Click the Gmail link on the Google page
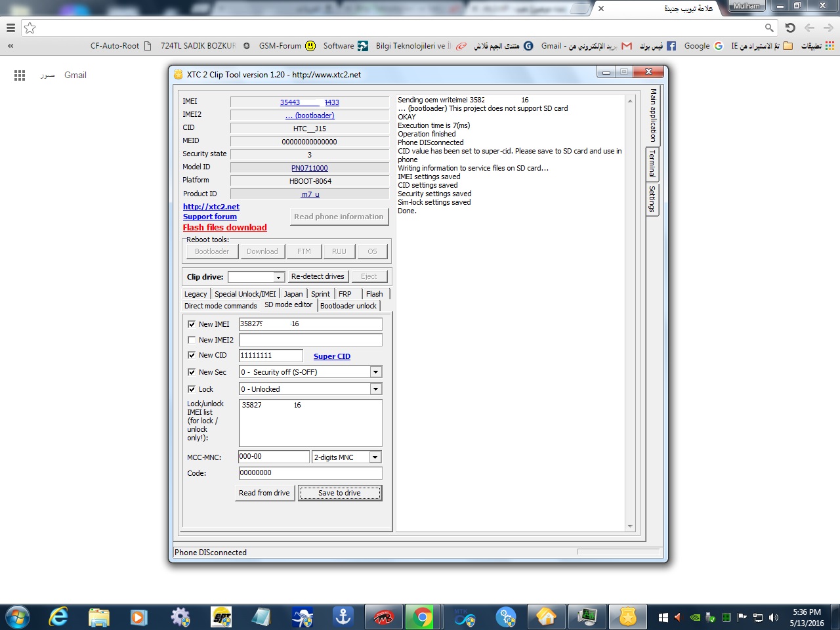This screenshot has height=630, width=840. pos(75,75)
